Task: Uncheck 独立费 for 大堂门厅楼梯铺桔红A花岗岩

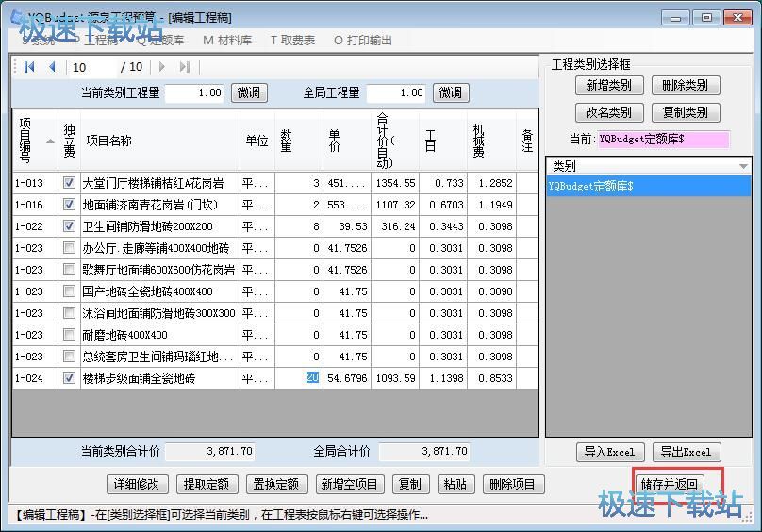Action: point(69,183)
